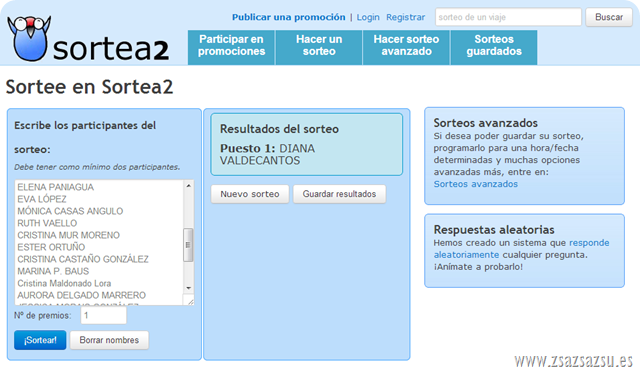640x377 pixels.
Task: Click CRISTINA CASTAÑO GONZÁLEZ in participants list
Action: tap(83, 259)
